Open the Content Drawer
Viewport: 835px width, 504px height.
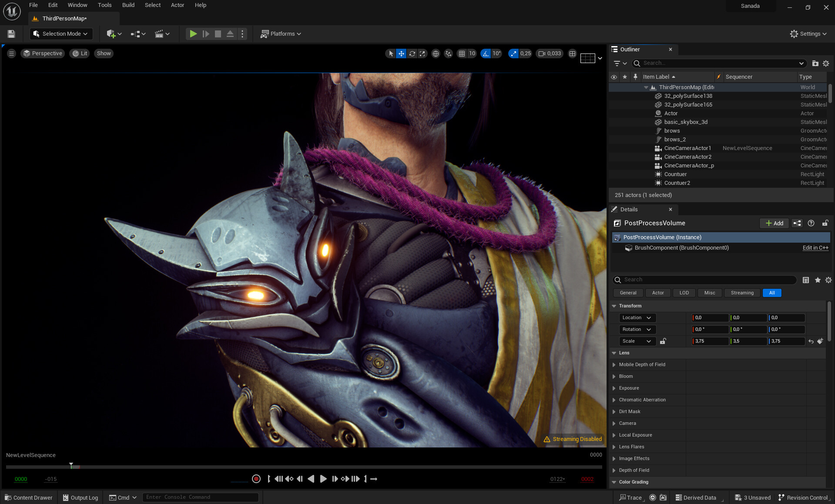29,498
